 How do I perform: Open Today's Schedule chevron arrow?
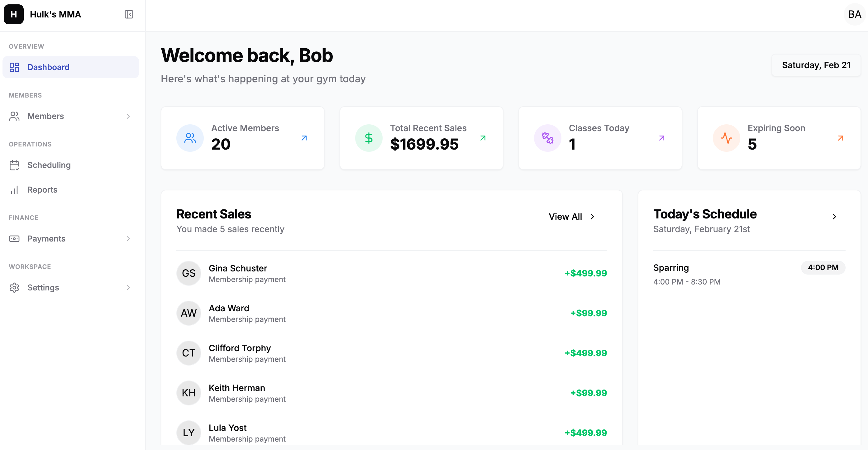pyautogui.click(x=834, y=217)
